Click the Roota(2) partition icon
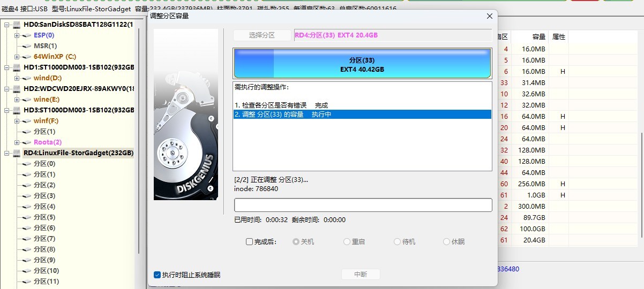 click(27, 142)
